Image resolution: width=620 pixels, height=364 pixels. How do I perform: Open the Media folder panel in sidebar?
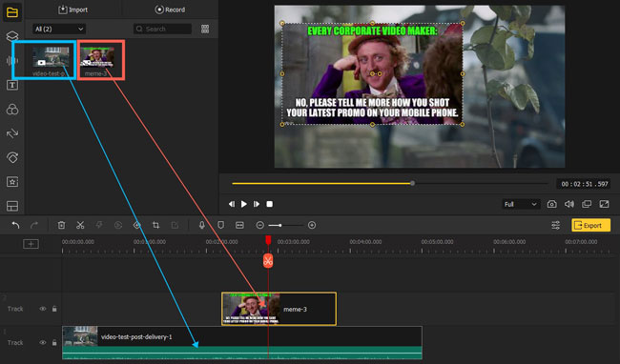[x=12, y=12]
